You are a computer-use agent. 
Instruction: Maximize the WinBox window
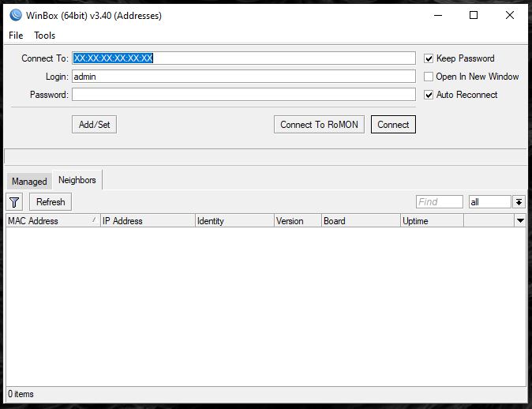[x=474, y=15]
